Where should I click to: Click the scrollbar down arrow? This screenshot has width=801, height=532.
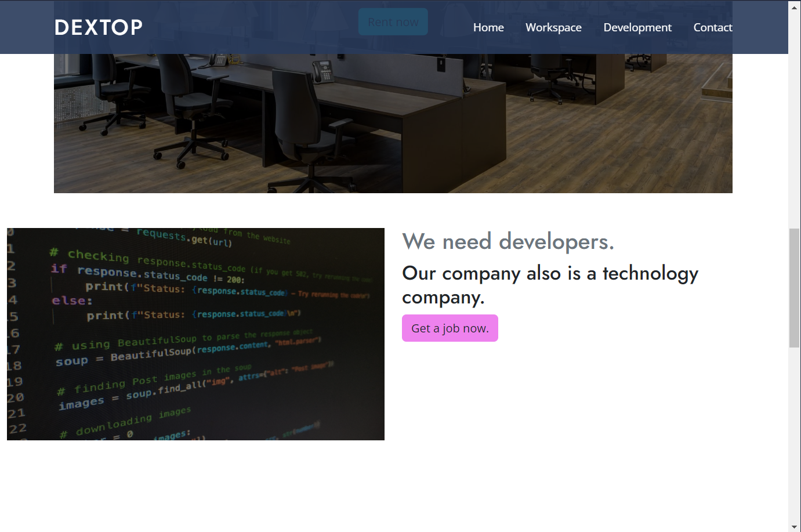pyautogui.click(x=795, y=526)
